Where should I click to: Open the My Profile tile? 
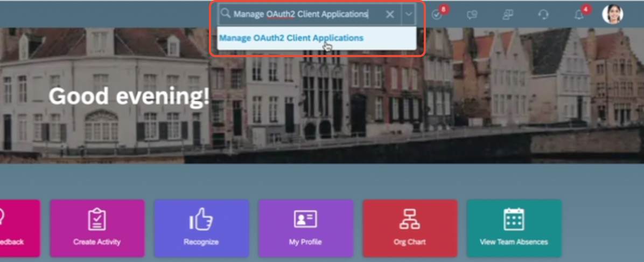(305, 228)
